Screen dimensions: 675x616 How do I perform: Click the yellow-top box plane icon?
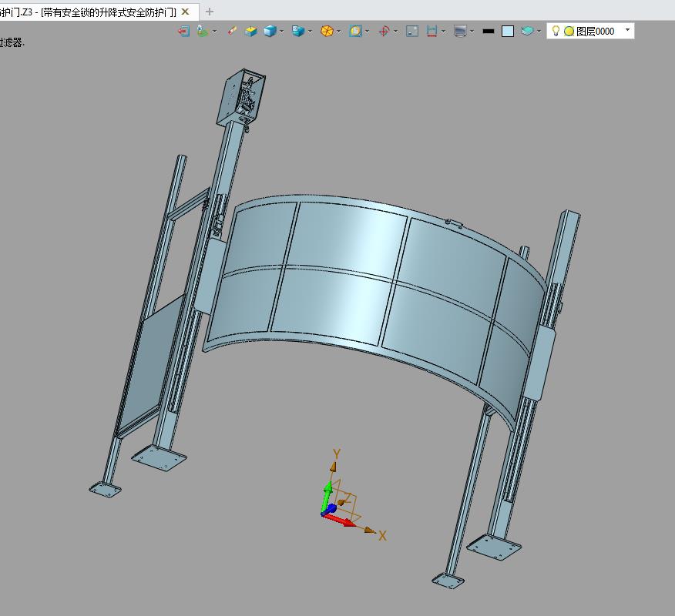250,31
